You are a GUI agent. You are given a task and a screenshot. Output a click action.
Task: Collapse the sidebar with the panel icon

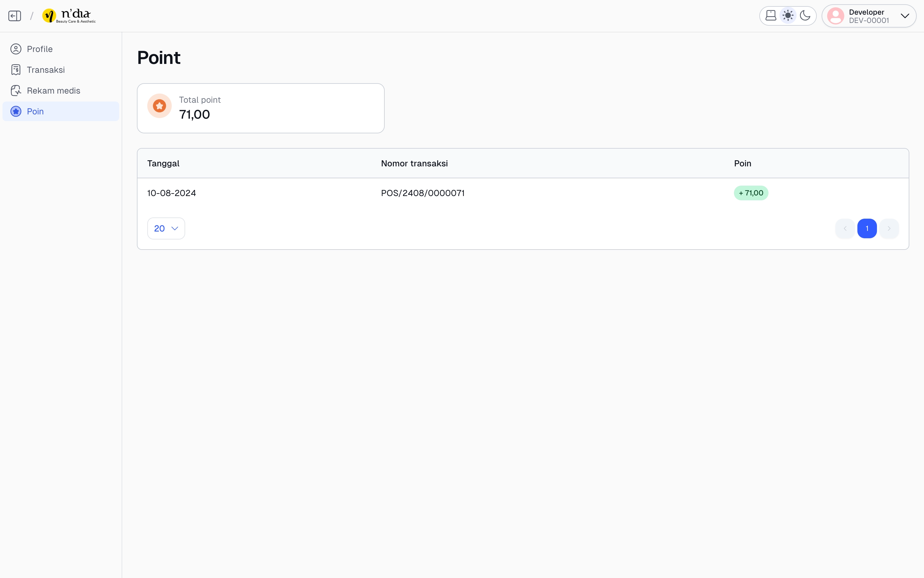(x=14, y=16)
